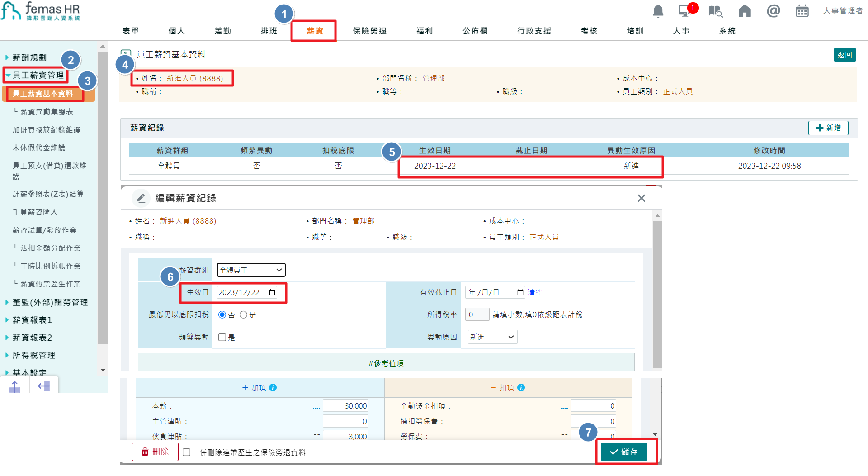Open the date picker for 生效日
The image size is (868, 476).
pyautogui.click(x=272, y=292)
